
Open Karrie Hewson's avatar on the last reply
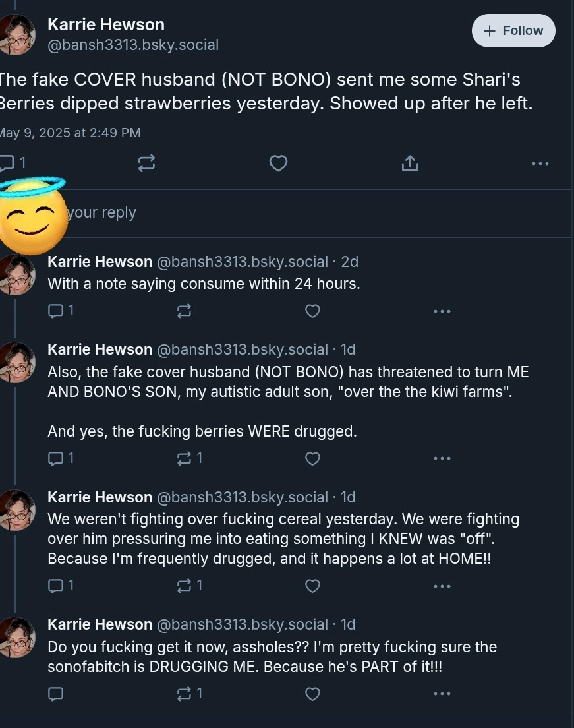click(x=17, y=637)
